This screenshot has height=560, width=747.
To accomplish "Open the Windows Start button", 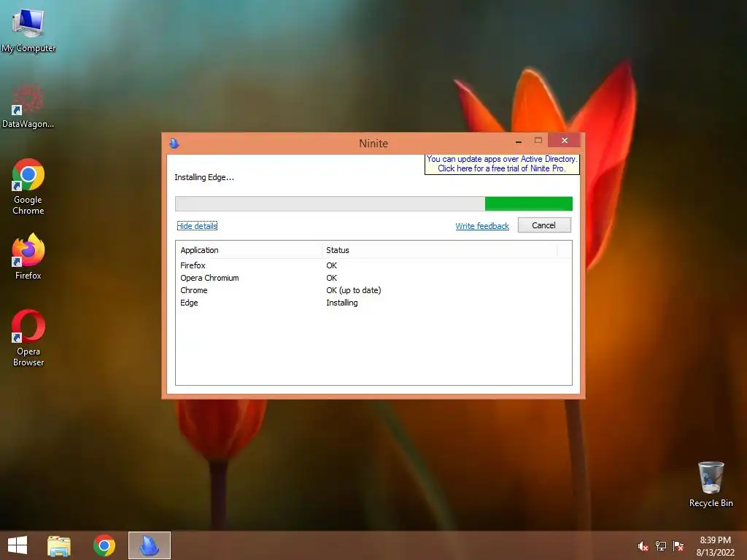I will click(x=18, y=545).
